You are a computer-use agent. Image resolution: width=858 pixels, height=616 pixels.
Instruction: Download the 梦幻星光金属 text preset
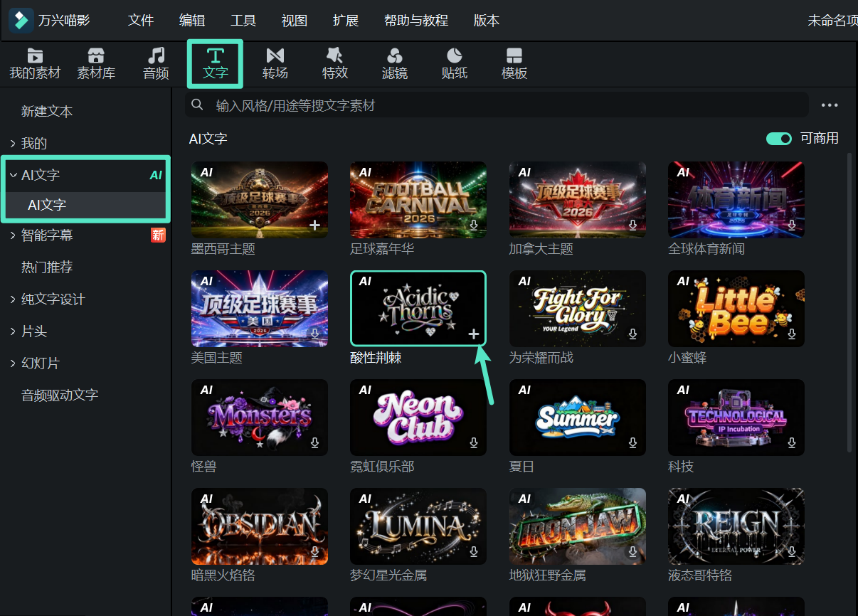(474, 551)
